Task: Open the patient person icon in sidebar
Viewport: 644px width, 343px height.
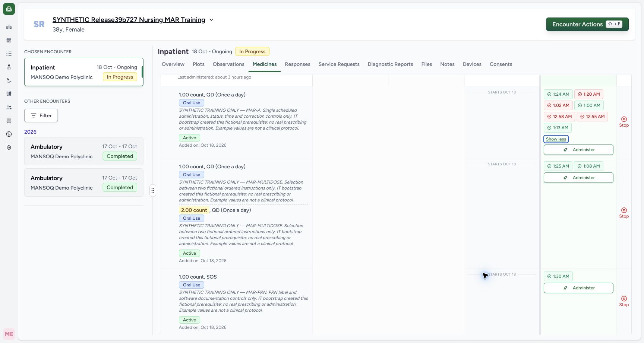Action: coord(9,67)
